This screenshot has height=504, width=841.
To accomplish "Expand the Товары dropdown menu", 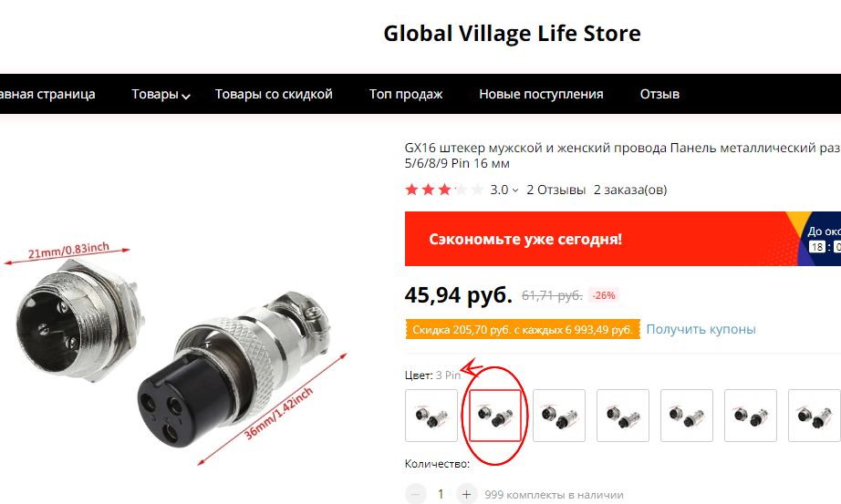I will (161, 95).
